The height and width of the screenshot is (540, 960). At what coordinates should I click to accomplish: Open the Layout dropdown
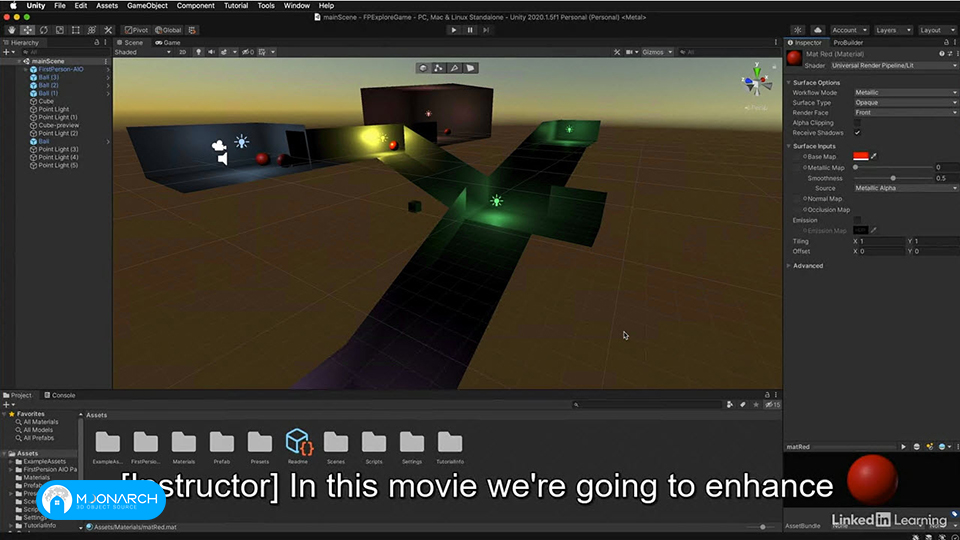936,30
